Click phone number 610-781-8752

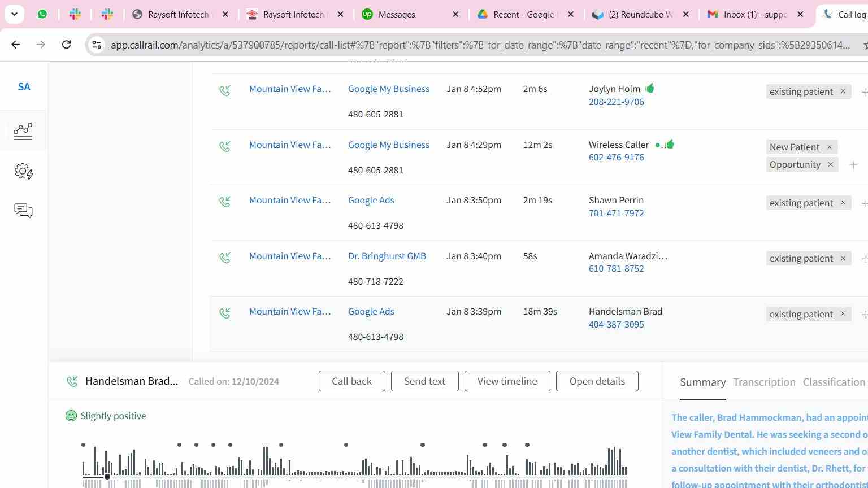616,268
